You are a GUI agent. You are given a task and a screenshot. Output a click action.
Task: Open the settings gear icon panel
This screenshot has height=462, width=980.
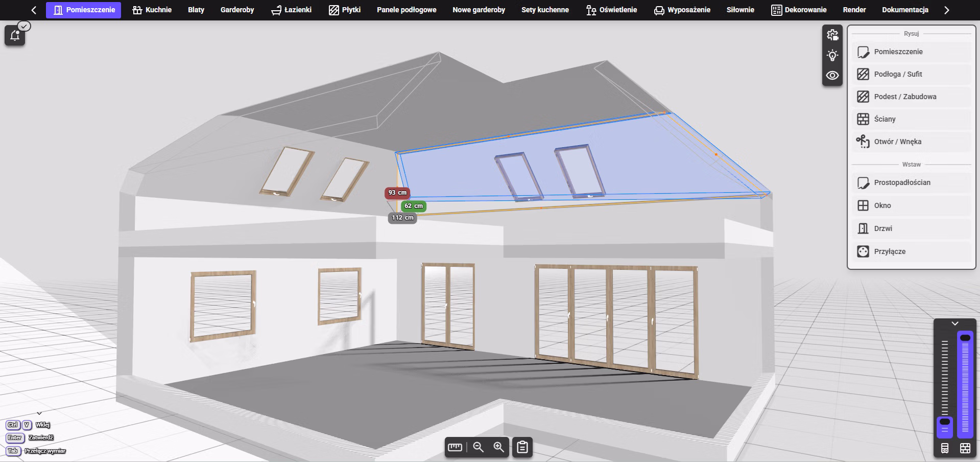832,35
